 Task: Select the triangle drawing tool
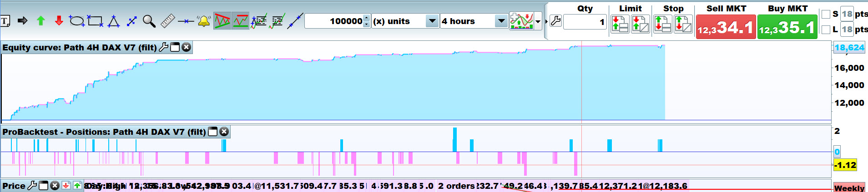coord(114,21)
